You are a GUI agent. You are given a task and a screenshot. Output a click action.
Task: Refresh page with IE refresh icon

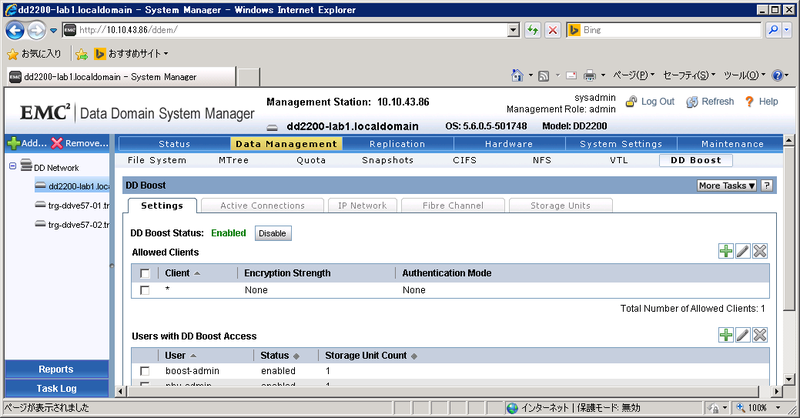533,30
